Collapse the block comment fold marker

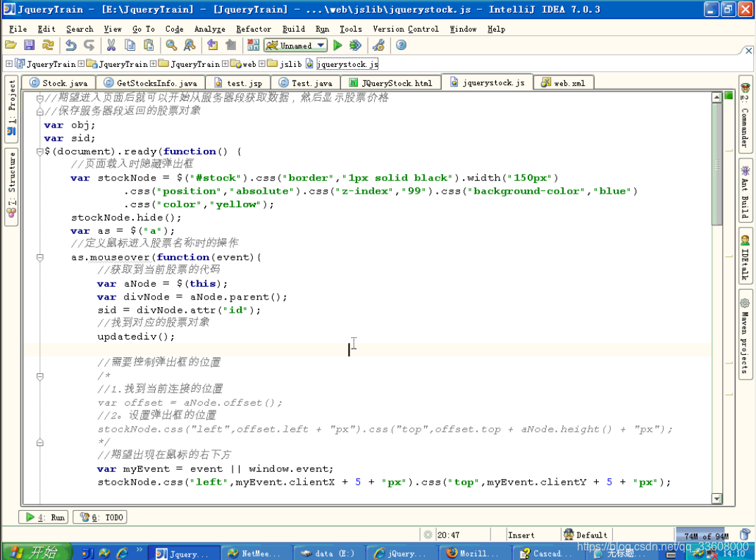[x=40, y=376]
